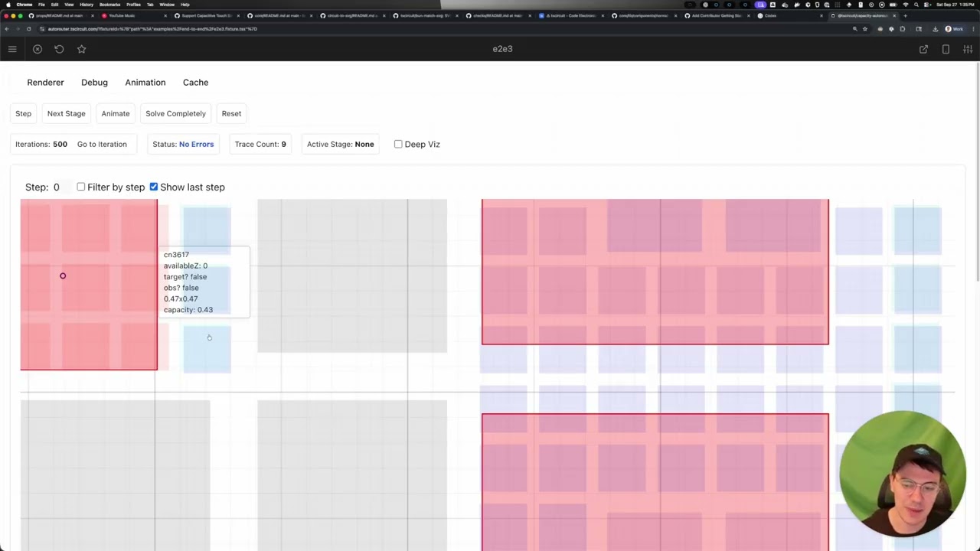
Task: Open the Cache menu
Action: point(195,82)
